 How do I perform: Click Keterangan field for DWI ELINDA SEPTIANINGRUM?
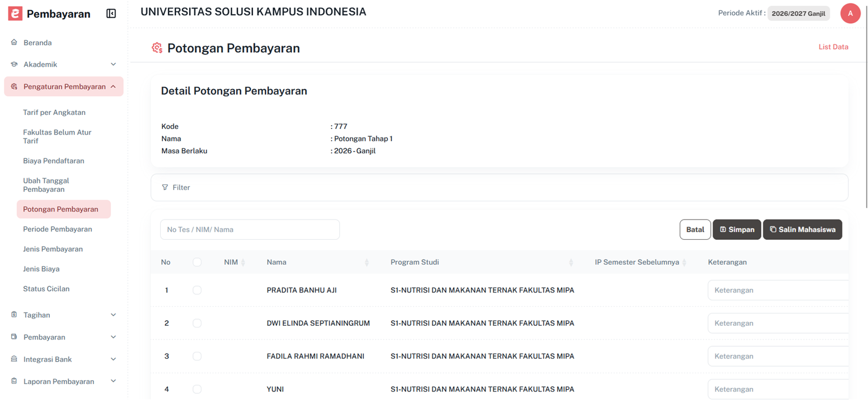(x=778, y=324)
